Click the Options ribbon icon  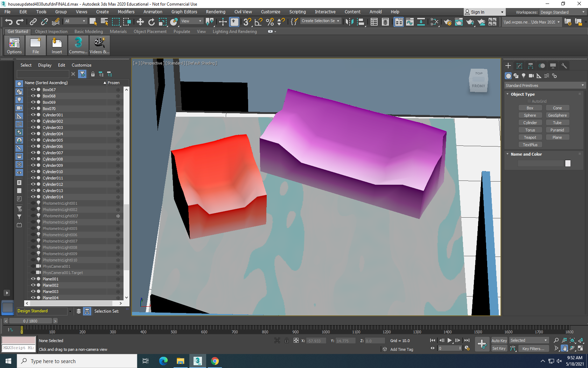14,46
